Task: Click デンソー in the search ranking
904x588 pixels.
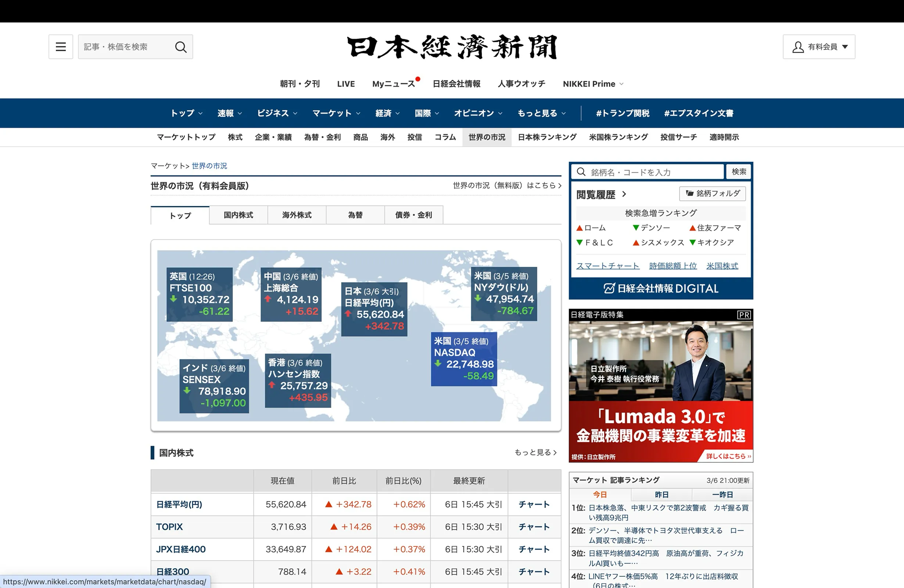Action: tap(655, 228)
